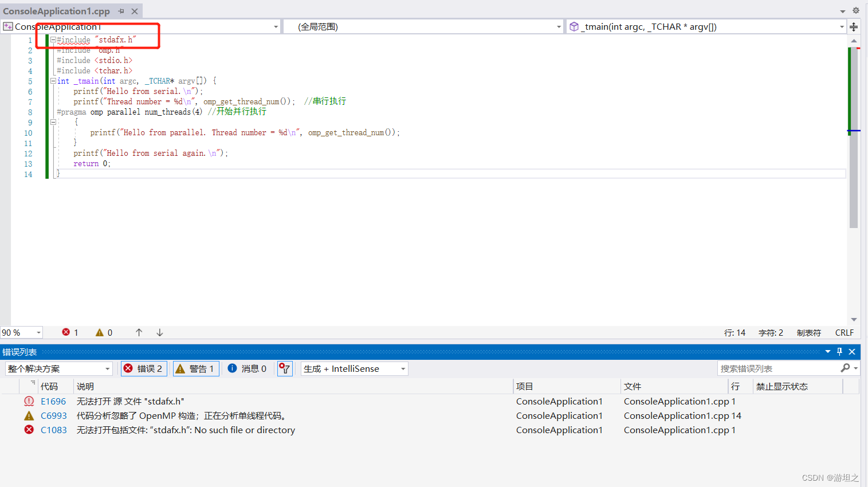The image size is (868, 487).
Task: Toggle the 消息 0 messages filter
Action: [247, 368]
